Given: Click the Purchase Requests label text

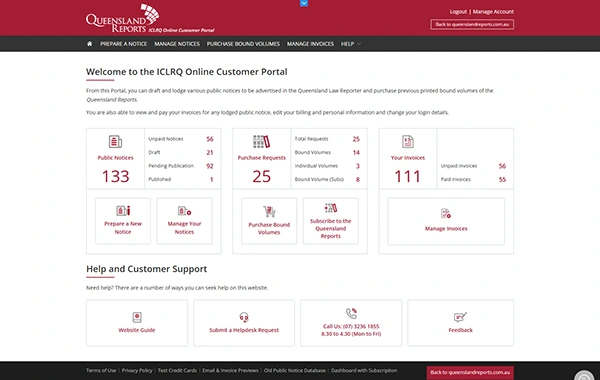Looking at the screenshot, I should coord(261,158).
